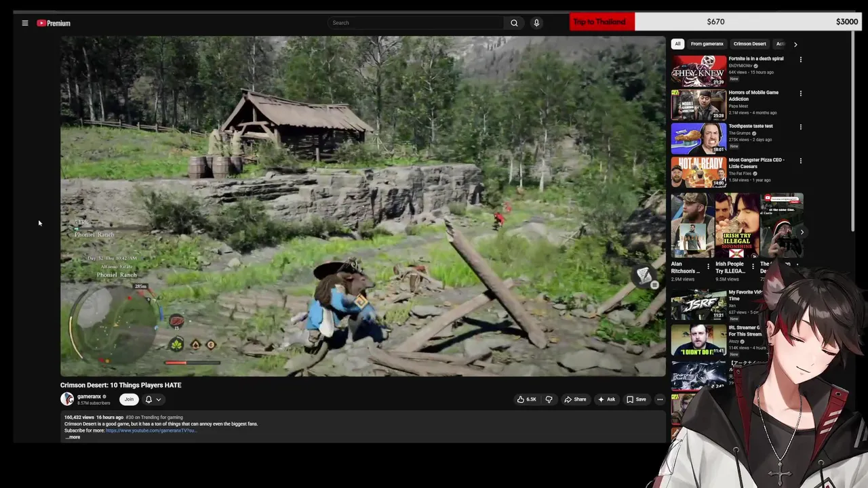Select the Crimson Desert filter chip
The height and width of the screenshot is (488, 868).
point(749,44)
